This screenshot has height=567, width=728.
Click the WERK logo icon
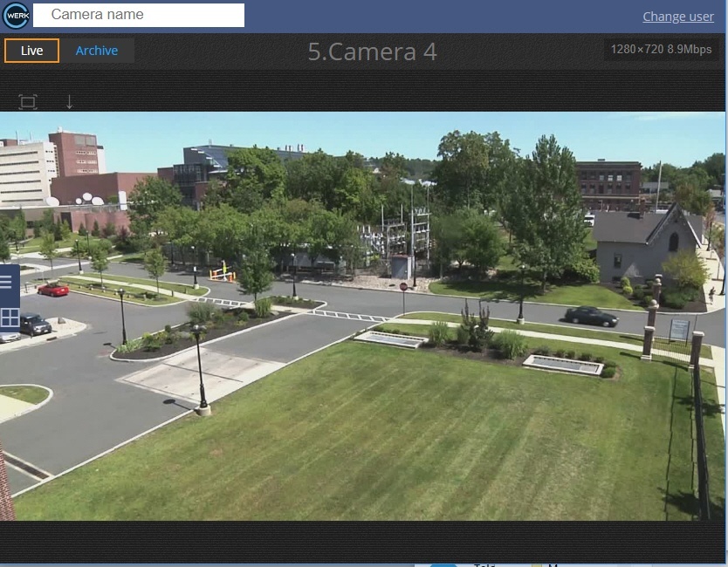point(16,16)
